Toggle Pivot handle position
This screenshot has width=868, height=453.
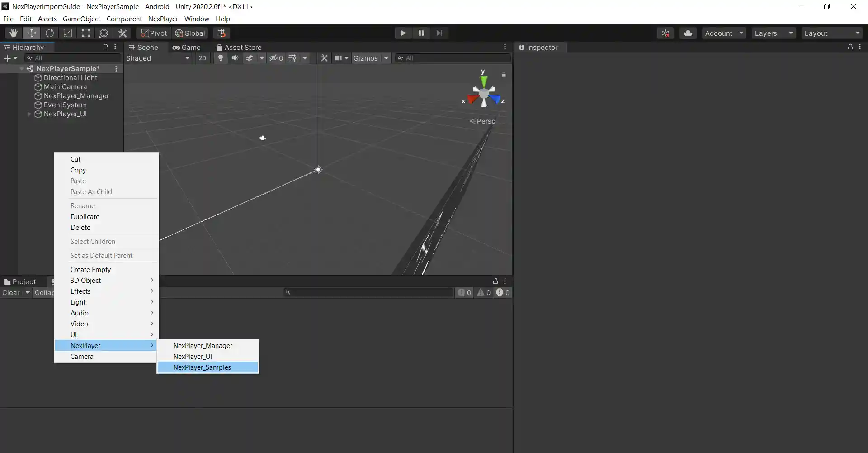pyautogui.click(x=153, y=33)
